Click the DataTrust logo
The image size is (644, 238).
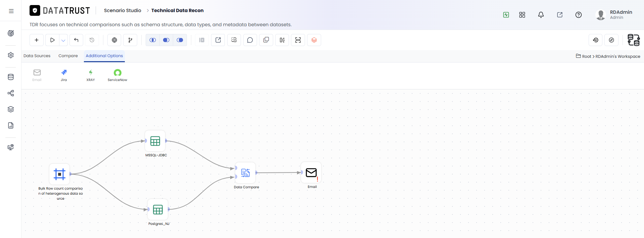click(60, 11)
